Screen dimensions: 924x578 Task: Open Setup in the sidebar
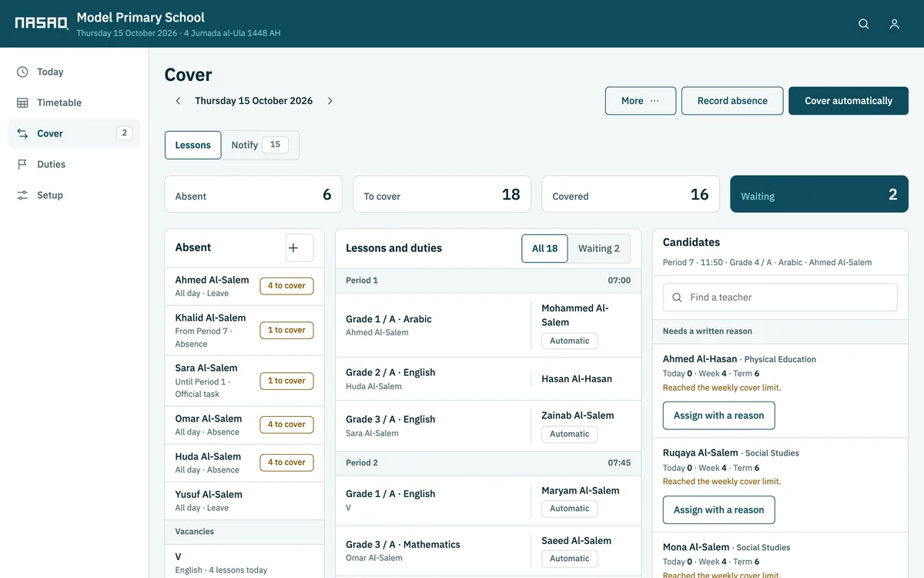click(74, 195)
